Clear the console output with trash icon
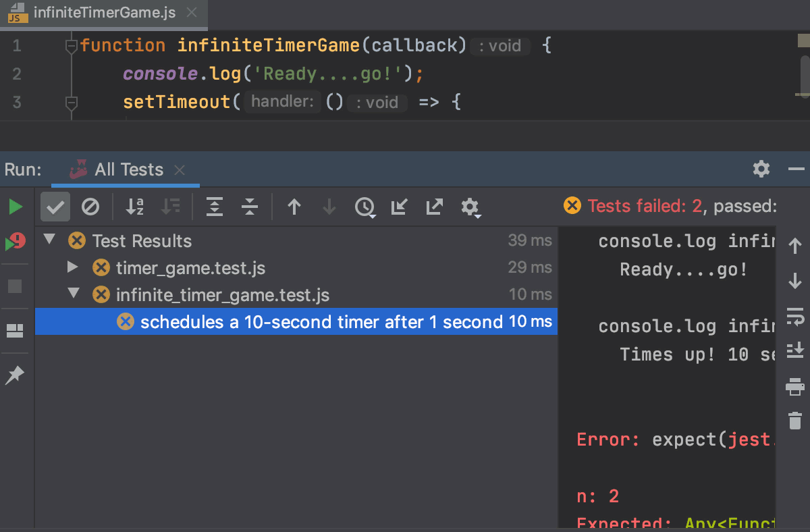The width and height of the screenshot is (810, 532). (x=796, y=421)
